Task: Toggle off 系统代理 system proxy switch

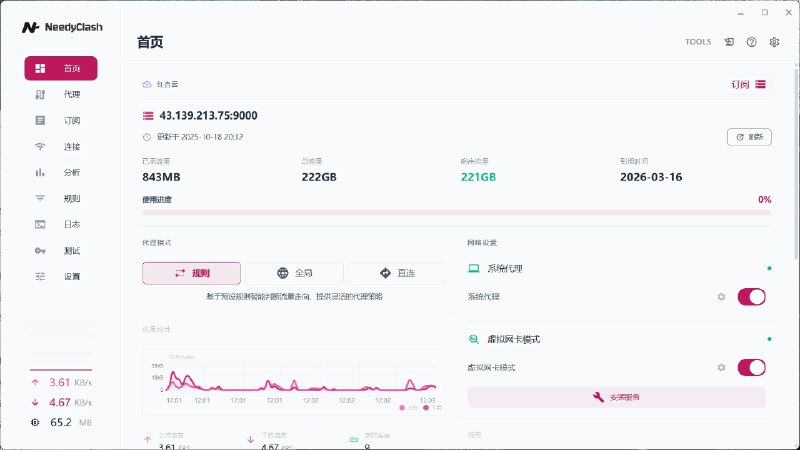Action: click(x=751, y=297)
